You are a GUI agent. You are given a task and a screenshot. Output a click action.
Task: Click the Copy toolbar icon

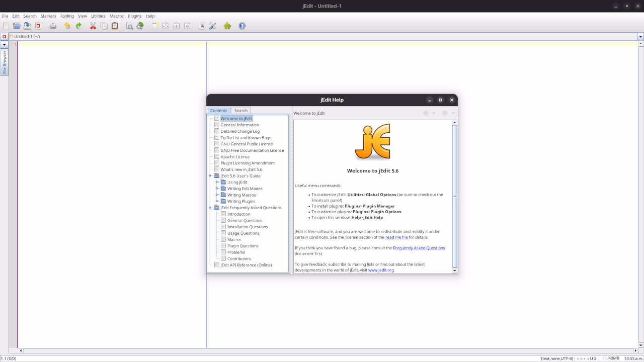(104, 26)
